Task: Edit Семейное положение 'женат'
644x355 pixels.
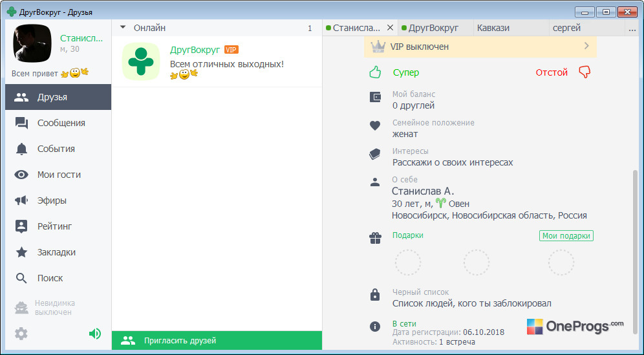Action: tap(405, 134)
